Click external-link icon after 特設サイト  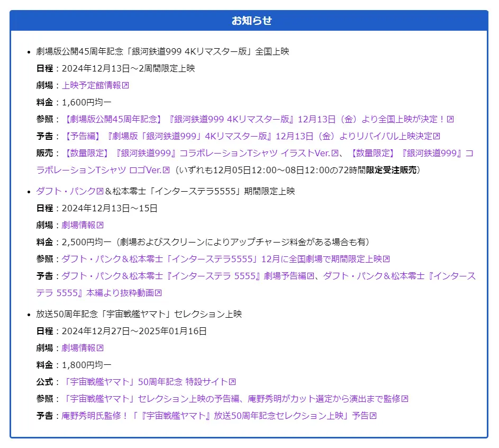(232, 382)
